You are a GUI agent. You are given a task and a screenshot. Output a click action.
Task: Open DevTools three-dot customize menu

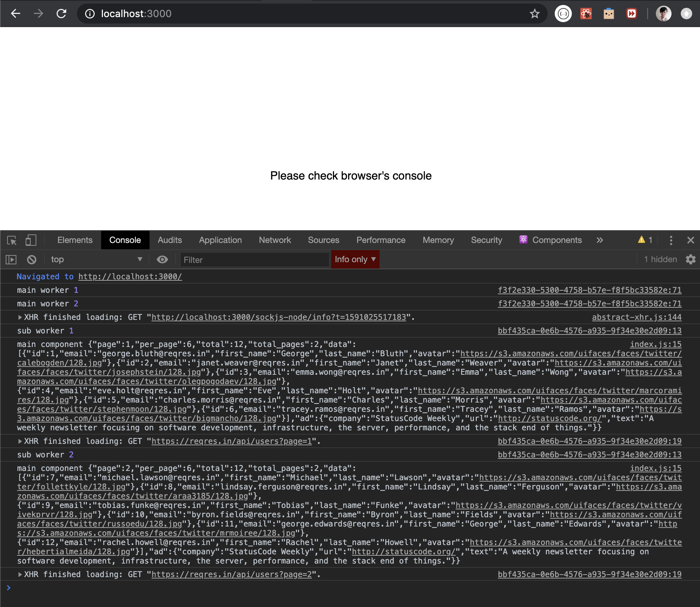click(671, 240)
